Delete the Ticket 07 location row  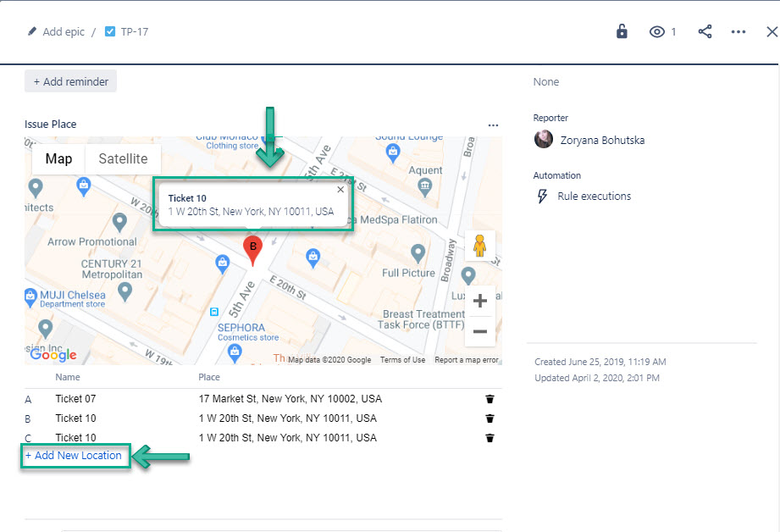[490, 398]
